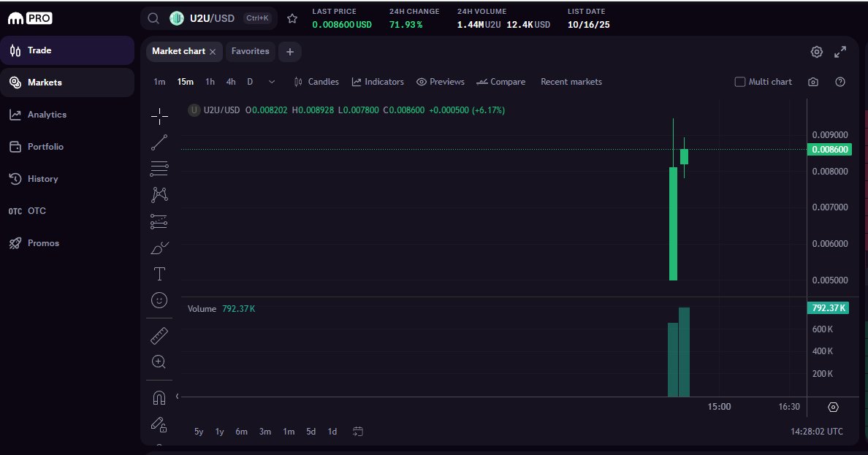Click the Compare button

(501, 82)
